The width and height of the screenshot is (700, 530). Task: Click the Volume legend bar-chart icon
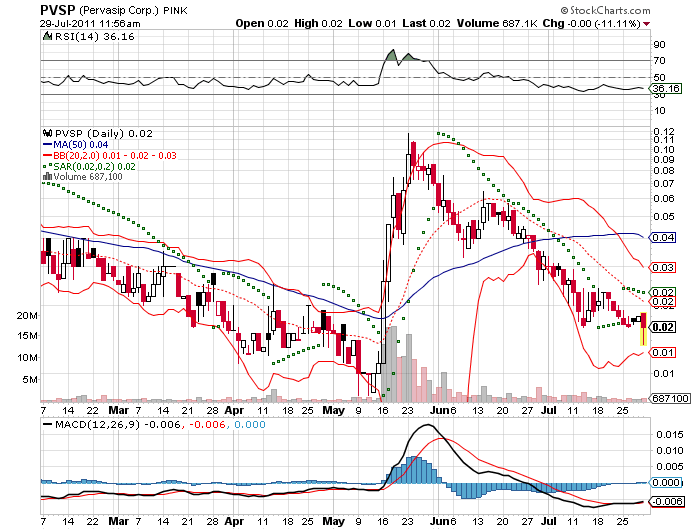tap(47, 176)
